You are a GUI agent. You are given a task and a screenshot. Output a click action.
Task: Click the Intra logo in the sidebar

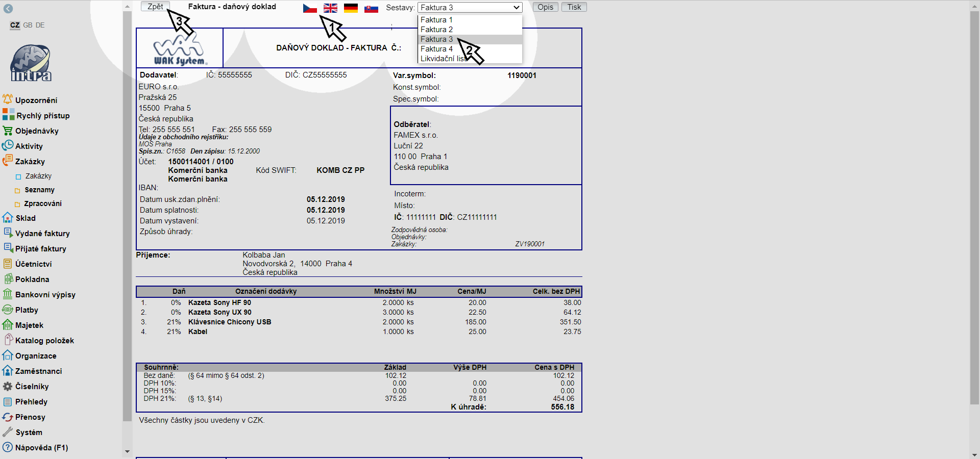(31, 63)
